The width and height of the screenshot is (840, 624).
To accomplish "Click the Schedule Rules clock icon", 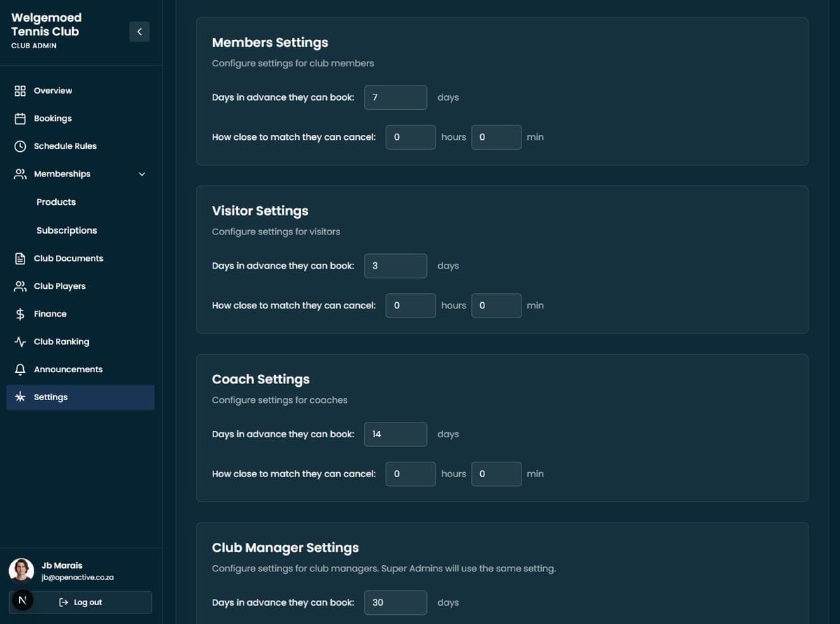I will pos(20,146).
